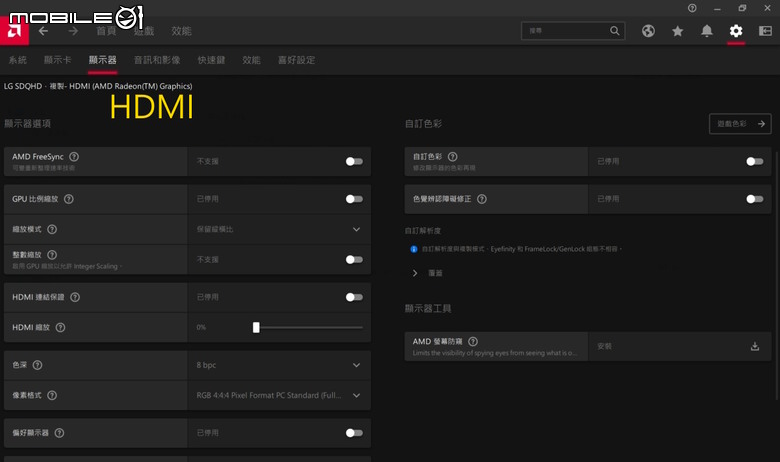Screen dimensions: 780x462
Task: Click the back arrow navigation icon
Action: coord(43,31)
